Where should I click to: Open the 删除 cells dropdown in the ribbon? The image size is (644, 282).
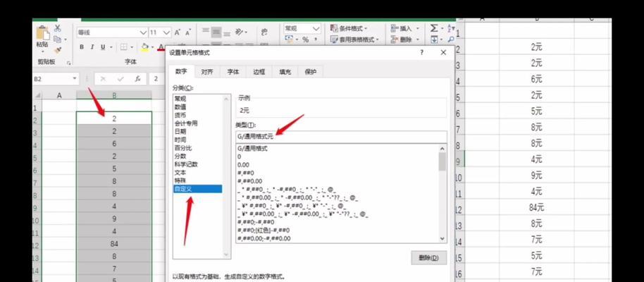pyautogui.click(x=405, y=39)
